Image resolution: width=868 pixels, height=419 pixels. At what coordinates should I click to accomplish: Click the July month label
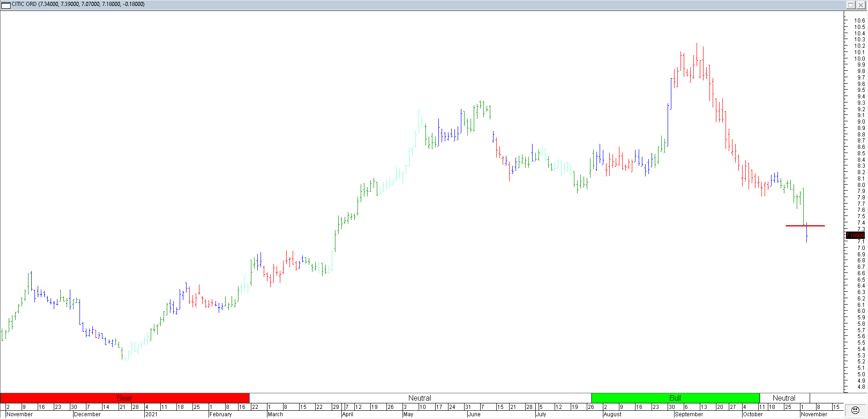[541, 414]
